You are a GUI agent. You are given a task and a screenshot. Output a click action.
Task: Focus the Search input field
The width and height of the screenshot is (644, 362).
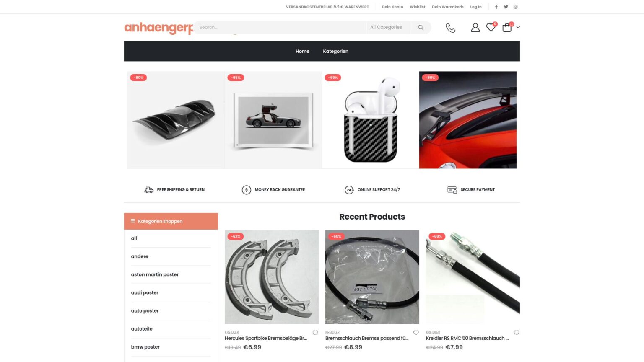(280, 27)
